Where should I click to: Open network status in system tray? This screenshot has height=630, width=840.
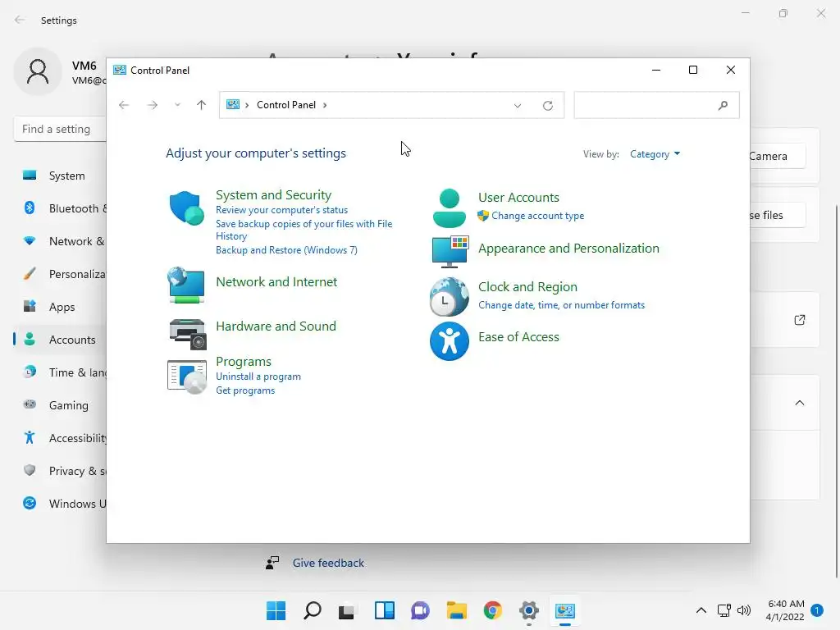pos(724,610)
